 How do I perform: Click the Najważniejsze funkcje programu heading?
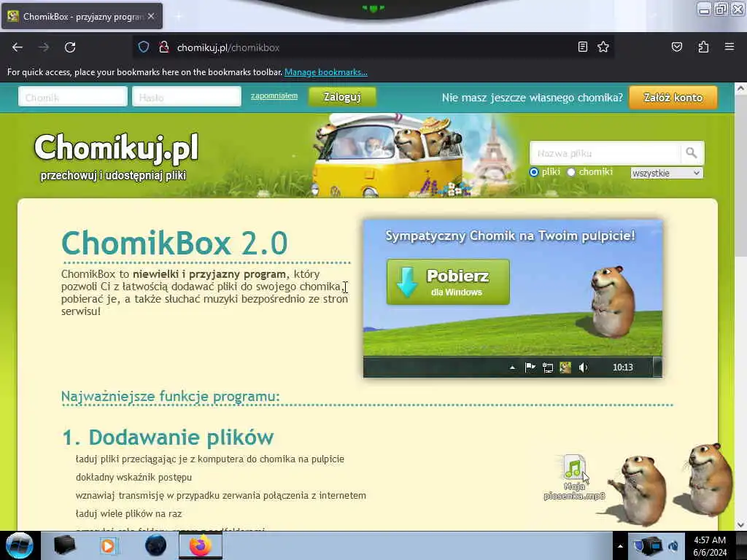click(x=170, y=396)
